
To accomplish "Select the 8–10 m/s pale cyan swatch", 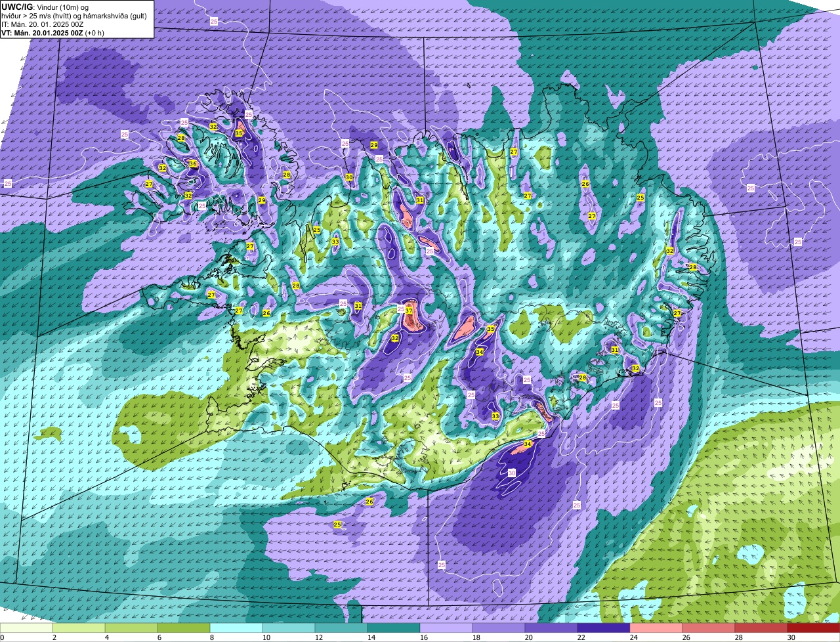I will point(236,628).
